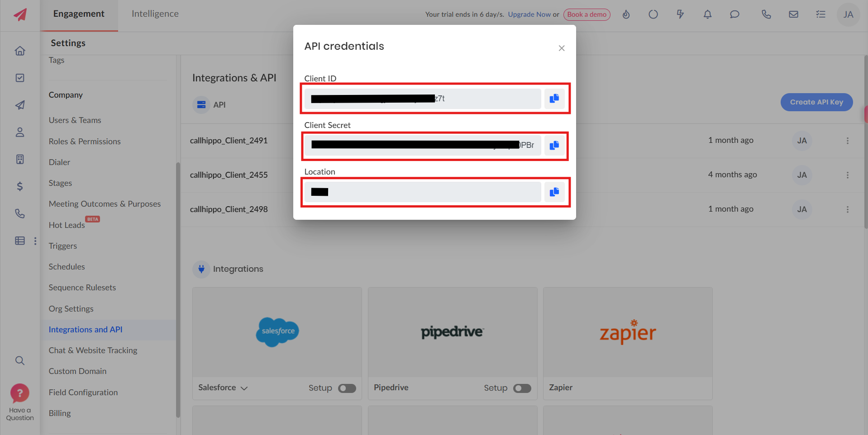This screenshot has width=868, height=435.
Task: Open options menu for callhippo_Client_2455
Action: 847,175
